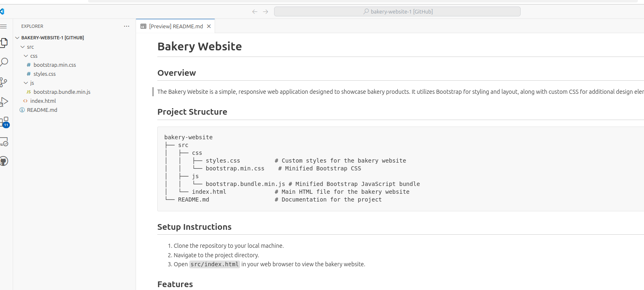
Task: Click 'Navigate to the project directory' line
Action: point(216,255)
